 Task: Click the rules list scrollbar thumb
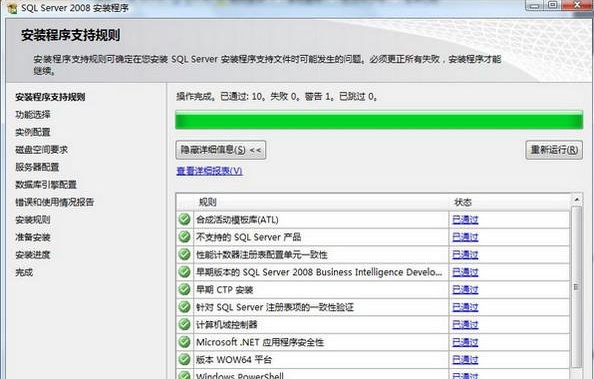(x=577, y=287)
